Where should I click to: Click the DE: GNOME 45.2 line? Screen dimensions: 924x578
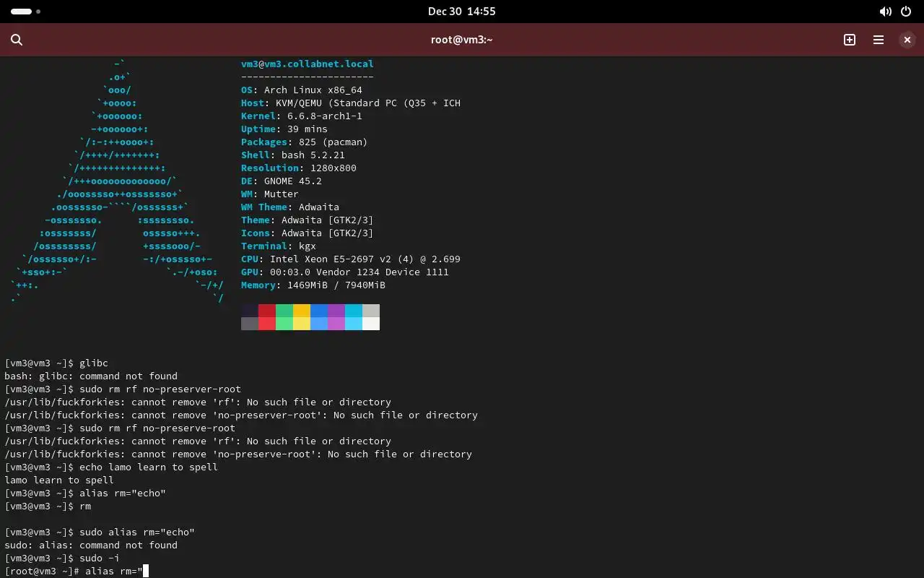pyautogui.click(x=282, y=181)
